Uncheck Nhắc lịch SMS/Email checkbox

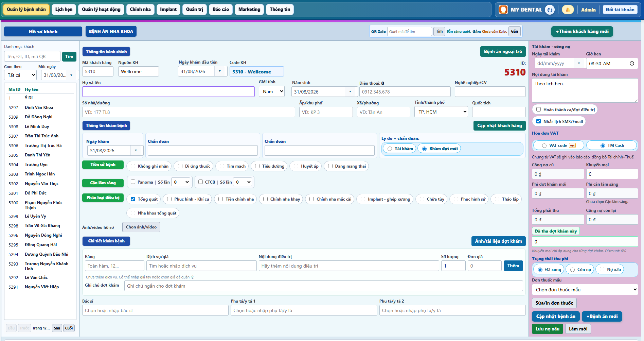(x=538, y=121)
